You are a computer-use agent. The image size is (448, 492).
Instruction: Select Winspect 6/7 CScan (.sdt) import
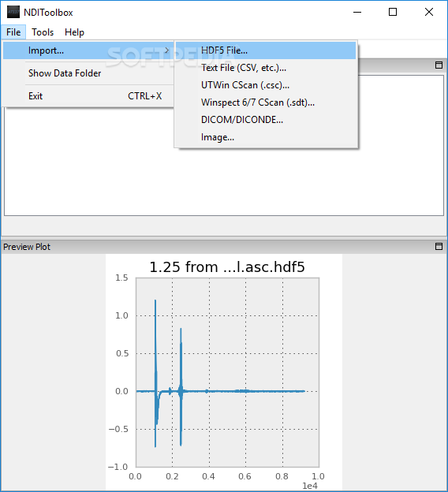click(x=266, y=102)
